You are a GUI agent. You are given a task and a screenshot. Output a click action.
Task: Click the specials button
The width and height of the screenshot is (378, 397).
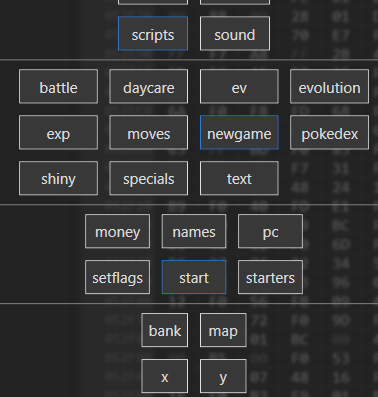click(x=149, y=178)
